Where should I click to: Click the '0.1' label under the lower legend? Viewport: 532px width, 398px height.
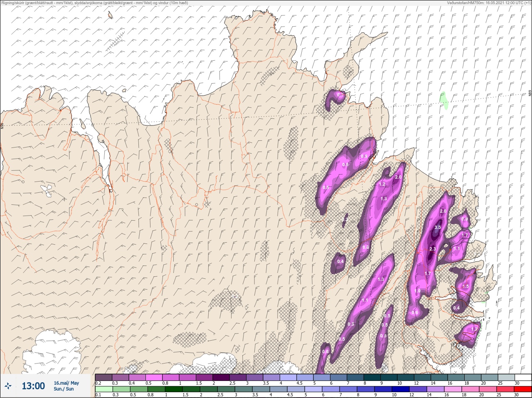pos(98,395)
